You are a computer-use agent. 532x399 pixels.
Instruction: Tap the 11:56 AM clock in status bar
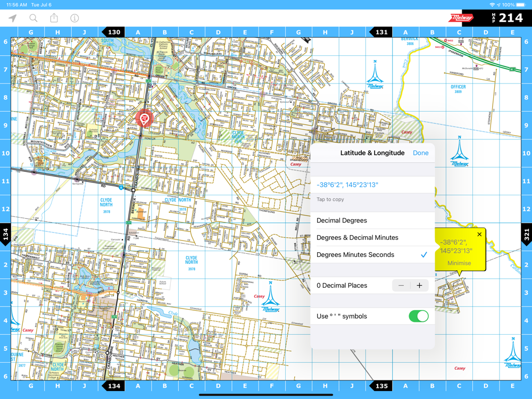(16, 5)
